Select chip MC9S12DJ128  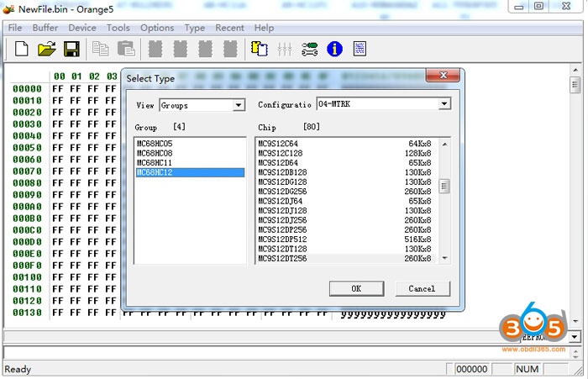(x=345, y=211)
